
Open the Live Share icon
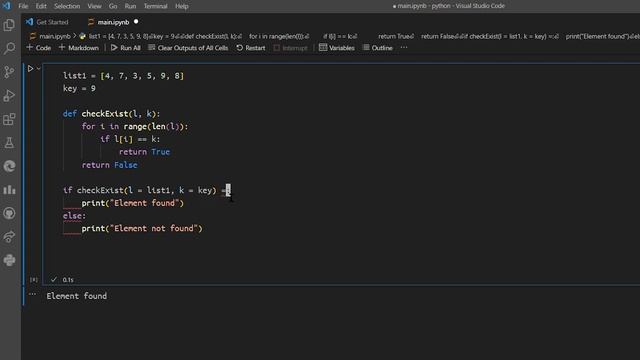pos(9,237)
